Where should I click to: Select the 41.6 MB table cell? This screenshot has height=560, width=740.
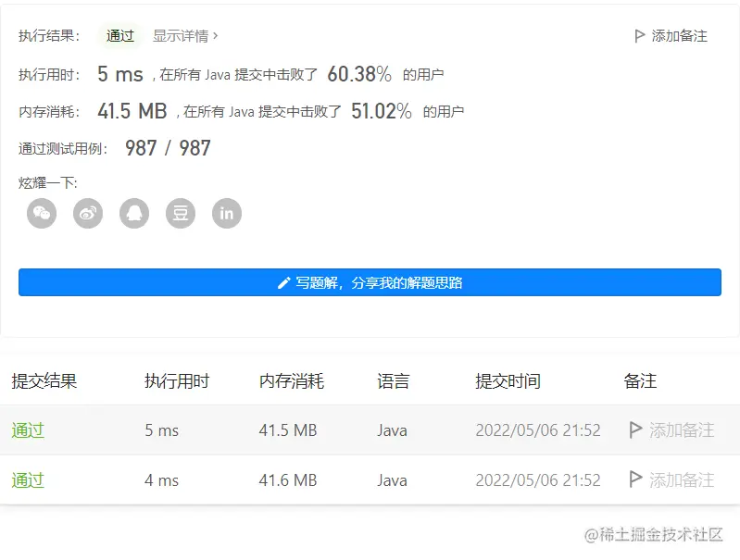pos(288,480)
